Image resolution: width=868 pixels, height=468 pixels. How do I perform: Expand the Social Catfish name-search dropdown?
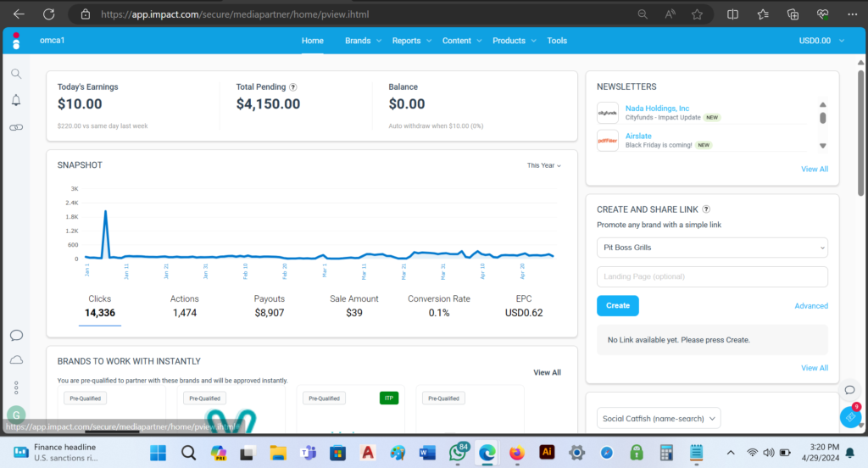(x=659, y=418)
